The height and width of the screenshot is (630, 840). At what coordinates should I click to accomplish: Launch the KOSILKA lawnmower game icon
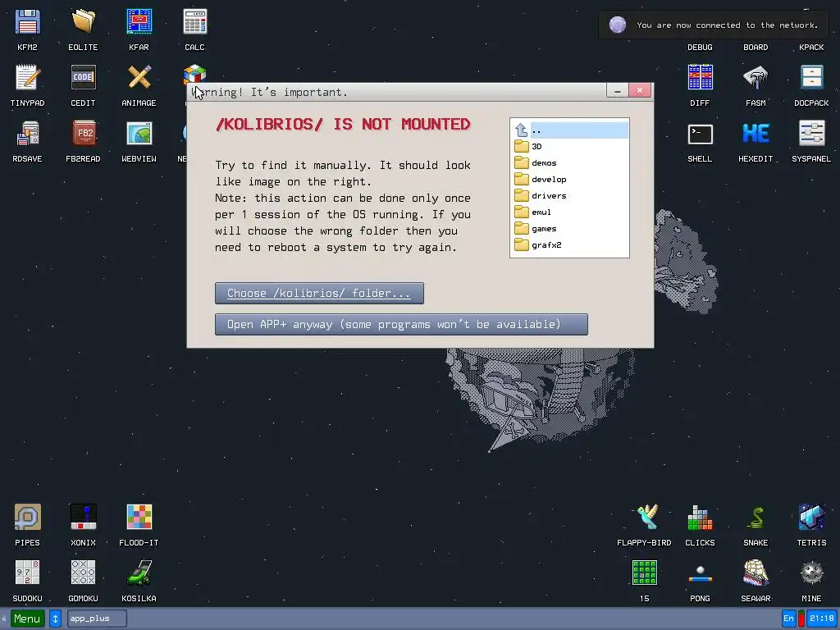point(139,573)
